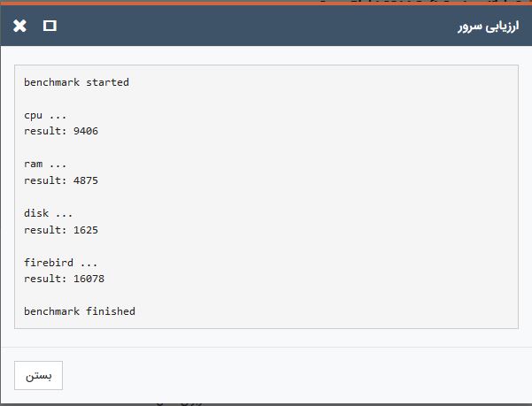Click the بستن button
The height and width of the screenshot is (406, 532).
38,375
